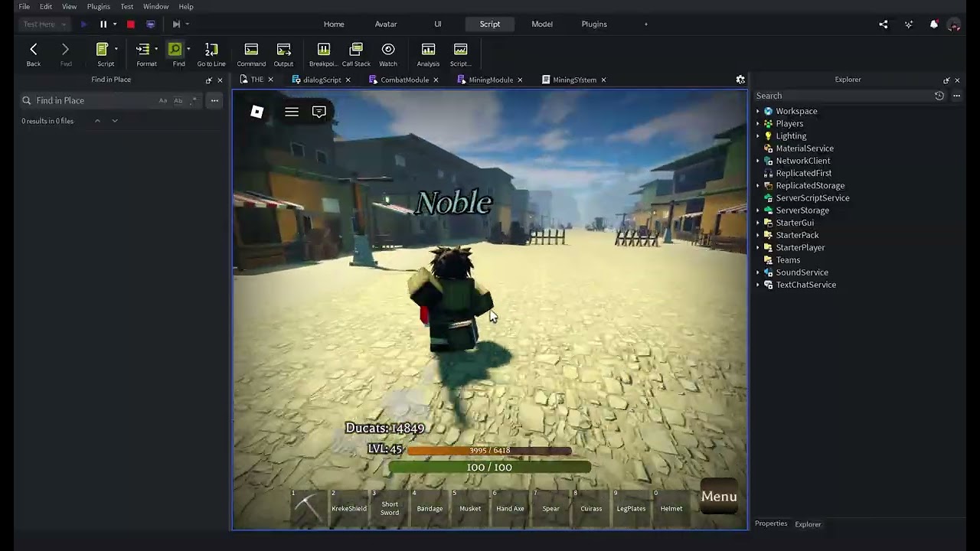Open the Watch window
The width and height of the screenshot is (980, 551).
pyautogui.click(x=388, y=54)
